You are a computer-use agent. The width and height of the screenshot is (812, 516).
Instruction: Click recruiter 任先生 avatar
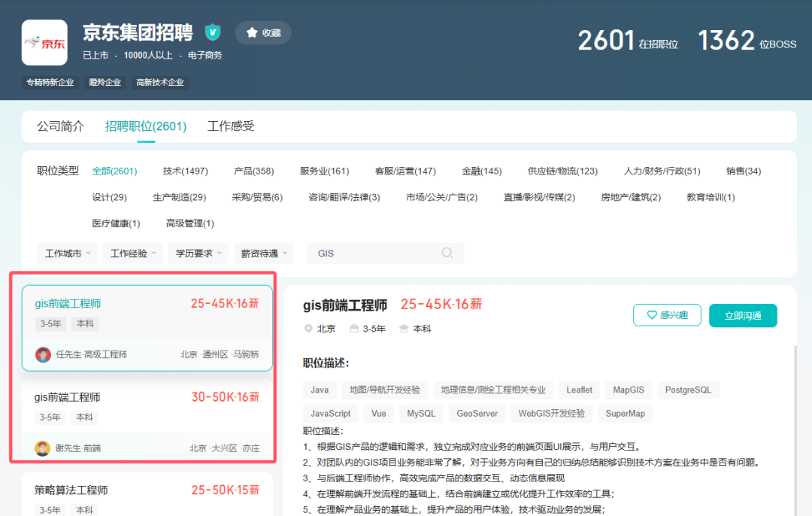[43, 354]
